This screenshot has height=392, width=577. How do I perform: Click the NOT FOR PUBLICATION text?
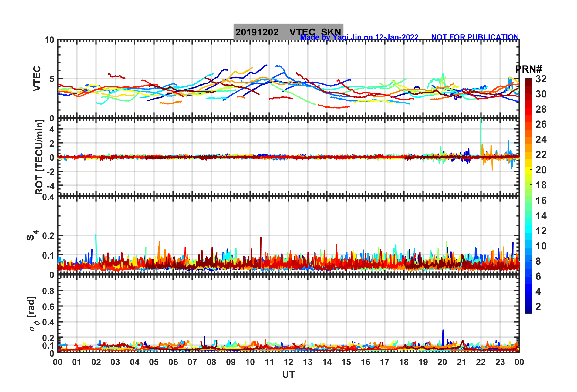(475, 37)
